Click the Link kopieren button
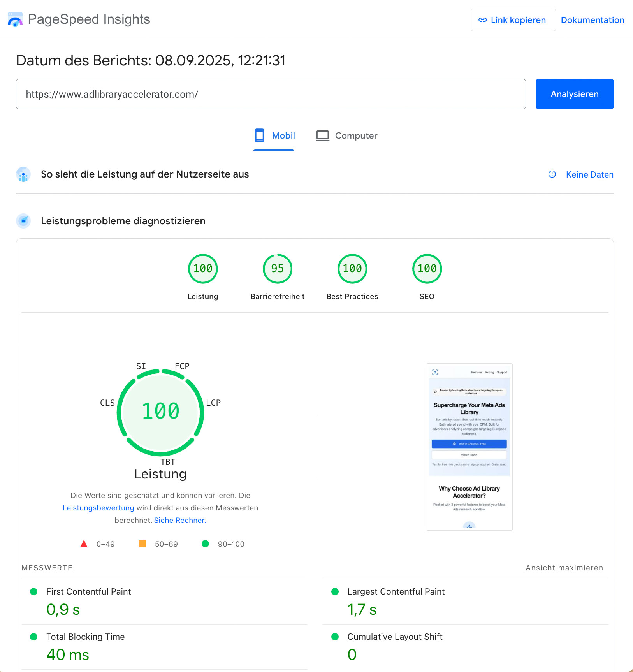 pyautogui.click(x=513, y=20)
